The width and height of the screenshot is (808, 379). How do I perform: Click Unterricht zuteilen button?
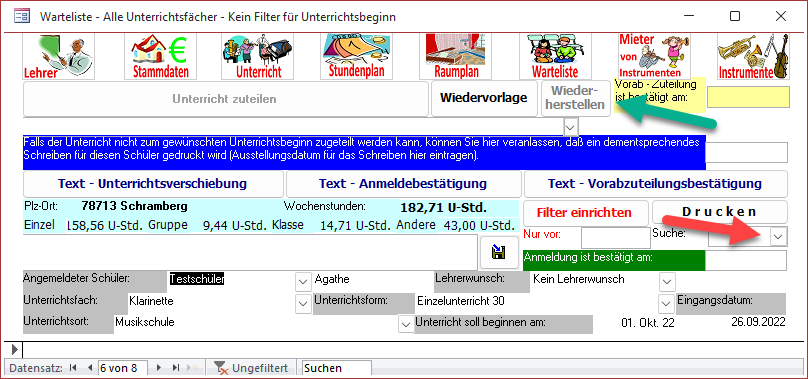coord(225,98)
